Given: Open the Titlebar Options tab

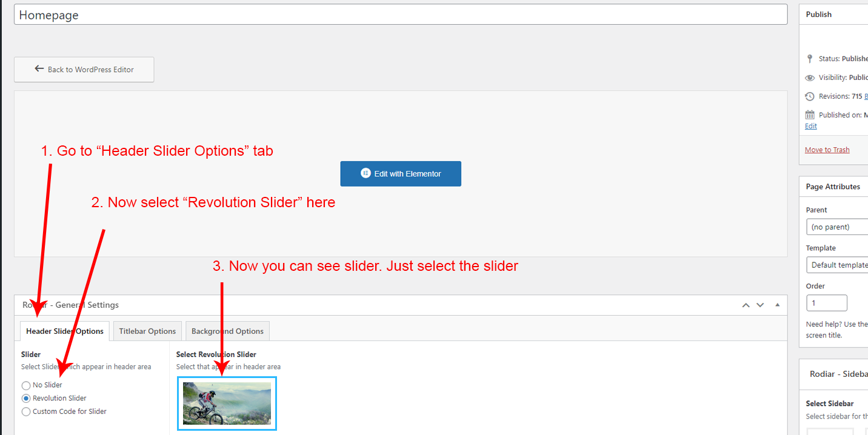Looking at the screenshot, I should point(147,331).
